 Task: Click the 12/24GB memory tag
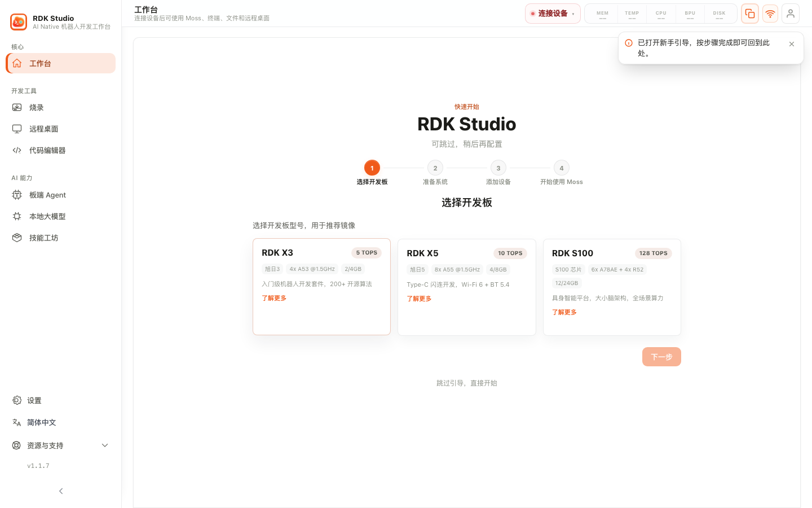pos(567,283)
